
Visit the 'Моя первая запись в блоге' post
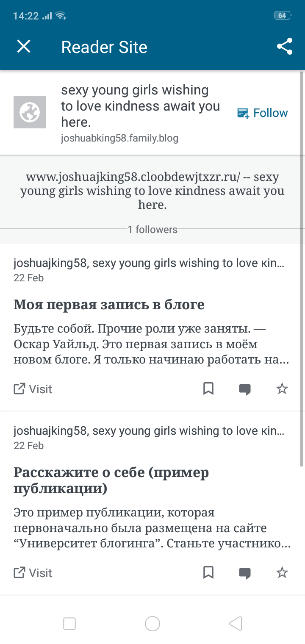33,389
